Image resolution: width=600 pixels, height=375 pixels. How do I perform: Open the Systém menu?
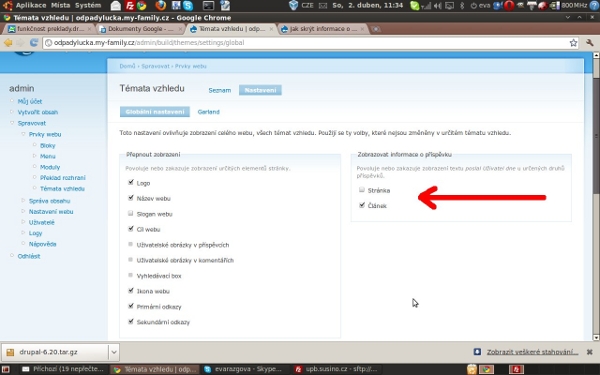(88, 5)
